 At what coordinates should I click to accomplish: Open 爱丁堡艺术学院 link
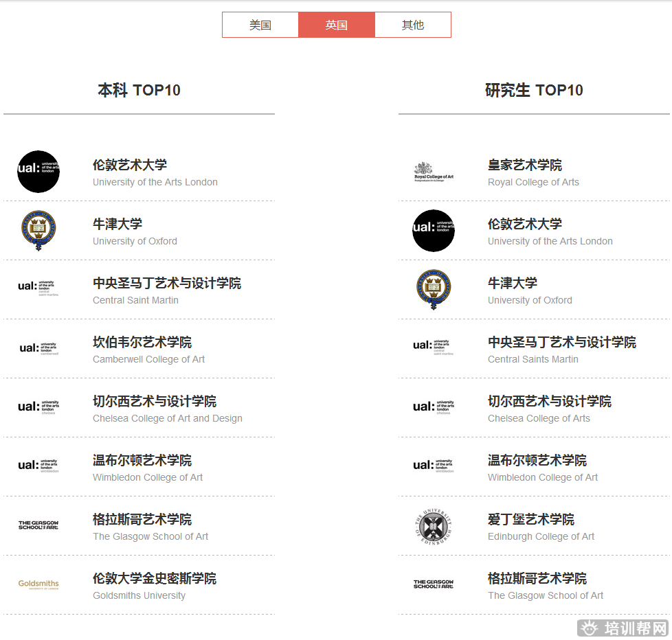point(531,519)
